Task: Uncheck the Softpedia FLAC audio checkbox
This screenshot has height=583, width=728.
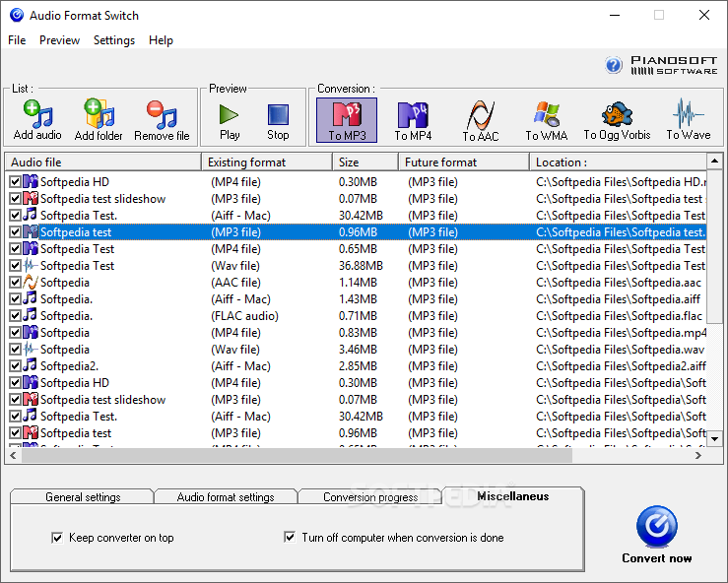Action: pyautogui.click(x=15, y=316)
